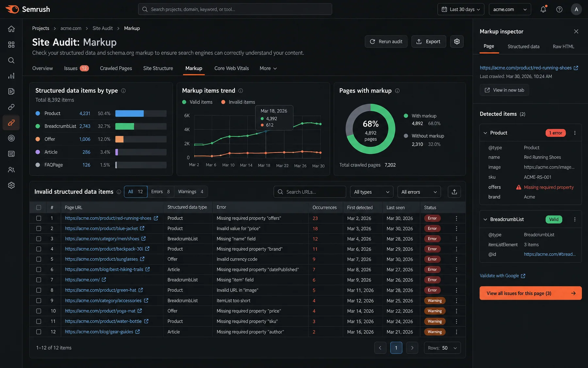
Task: Open sidebar settings gear icon
Action: click(x=11, y=185)
